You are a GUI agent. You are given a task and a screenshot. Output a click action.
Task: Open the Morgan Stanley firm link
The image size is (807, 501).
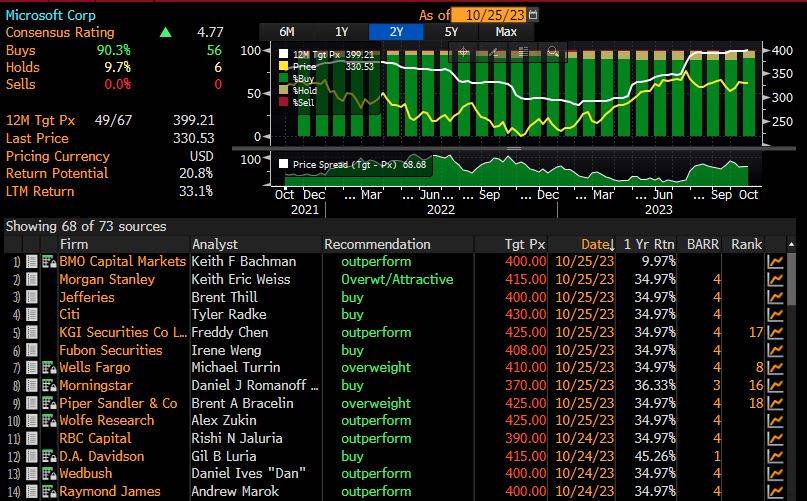107,280
